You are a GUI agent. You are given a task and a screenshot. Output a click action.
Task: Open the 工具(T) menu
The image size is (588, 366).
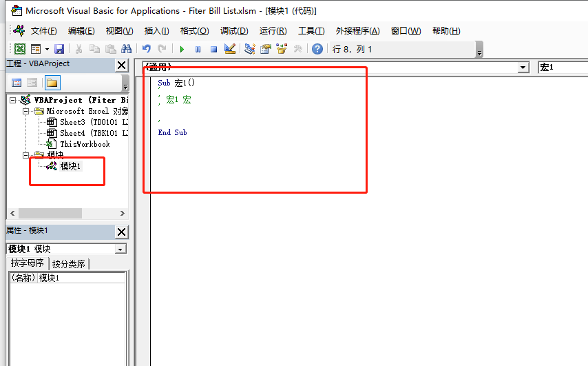pyautogui.click(x=311, y=31)
